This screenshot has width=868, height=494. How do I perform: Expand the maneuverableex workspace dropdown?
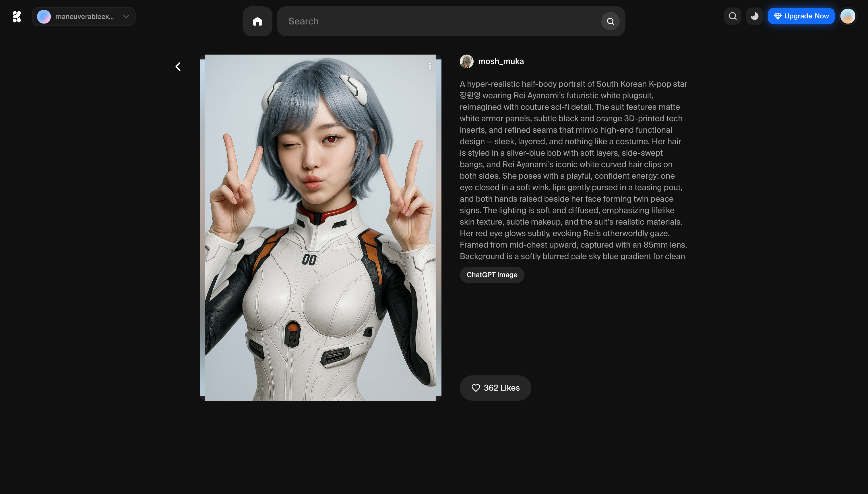[84, 17]
